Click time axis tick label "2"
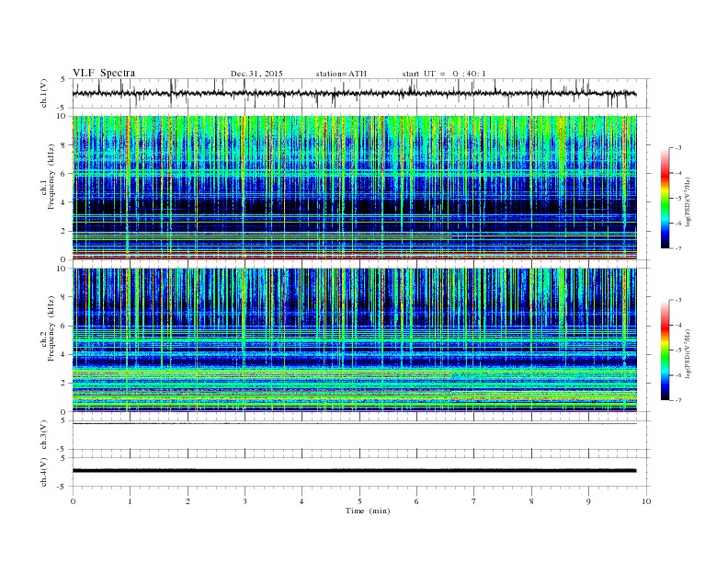 point(188,501)
